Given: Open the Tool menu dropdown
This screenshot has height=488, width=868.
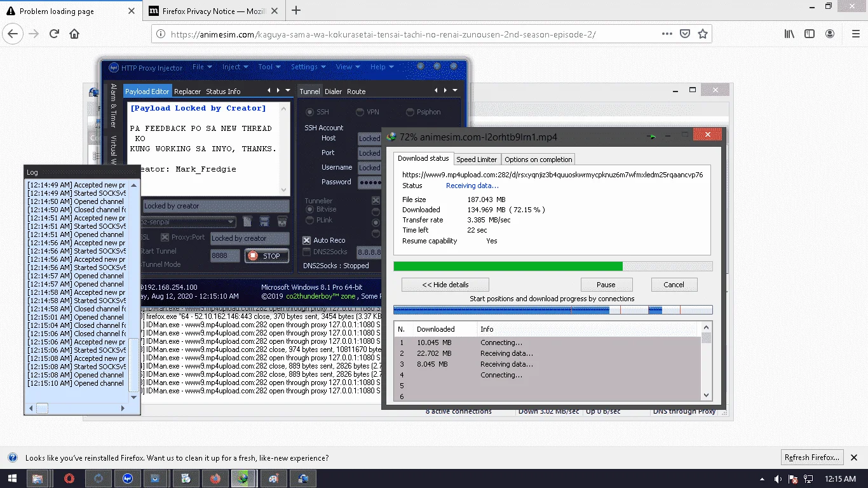Looking at the screenshot, I should click(269, 67).
